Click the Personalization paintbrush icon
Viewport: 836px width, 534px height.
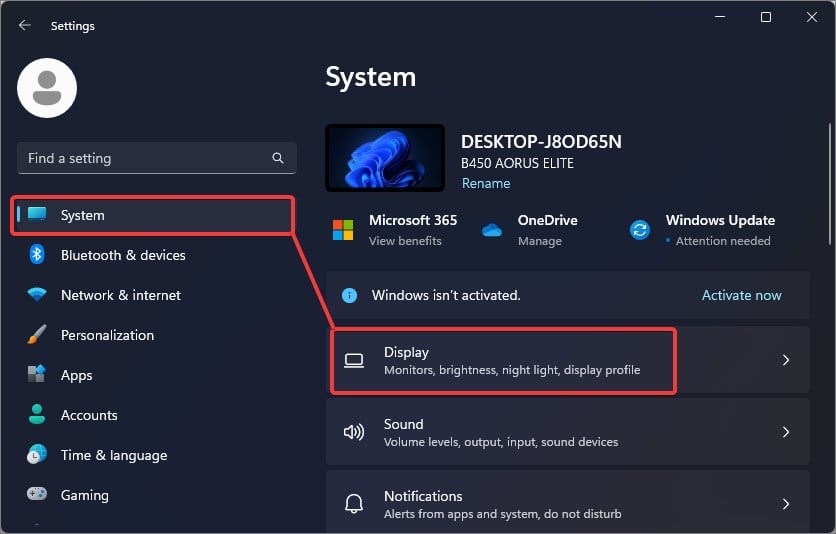click(37, 334)
